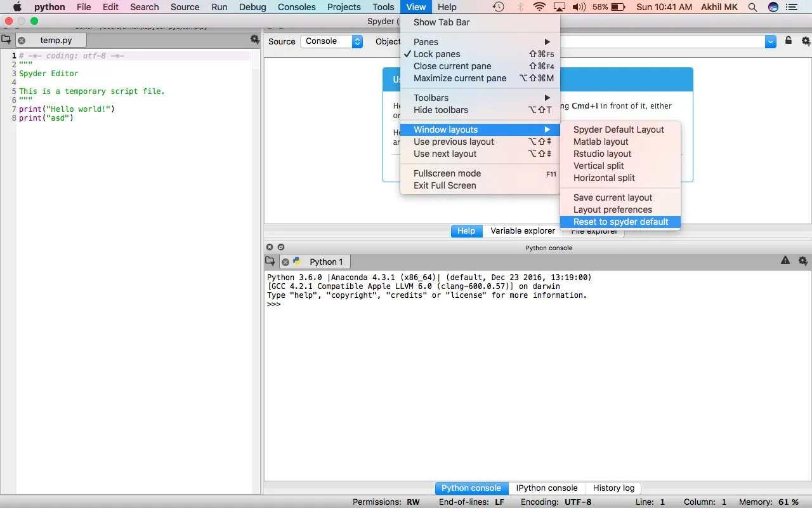The image size is (812, 508).
Task: Choose Exit Full Screen
Action: [x=480, y=185]
